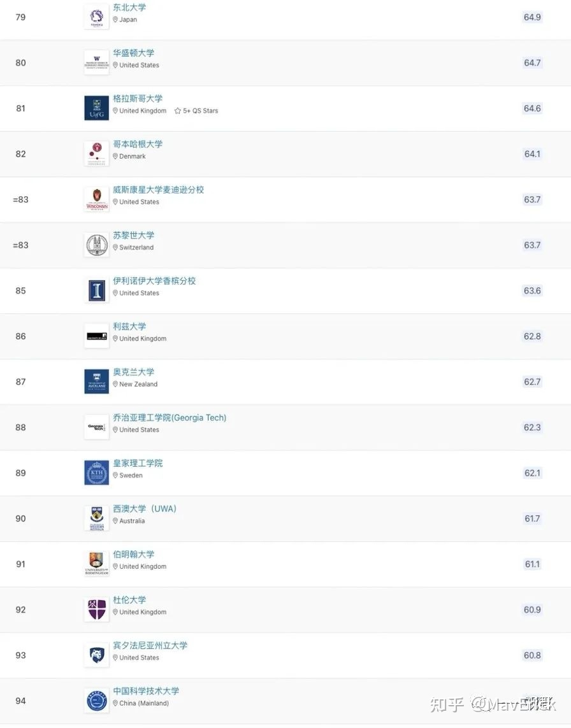
Task: Open 伯明翰大学 university link
Action: [134, 554]
